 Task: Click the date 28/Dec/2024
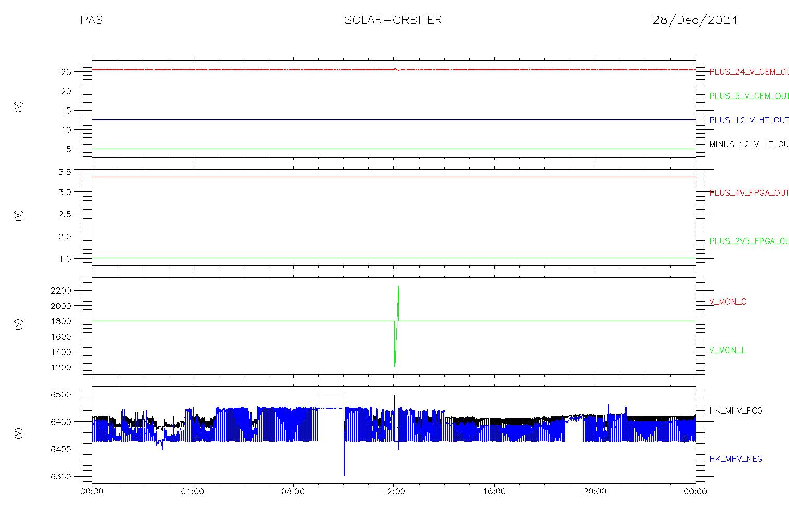[x=695, y=20]
